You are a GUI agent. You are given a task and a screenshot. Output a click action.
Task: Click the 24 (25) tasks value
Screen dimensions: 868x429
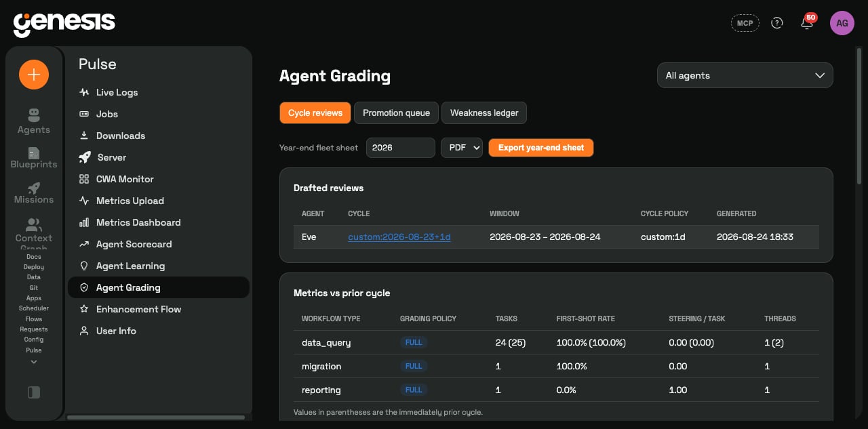click(510, 342)
